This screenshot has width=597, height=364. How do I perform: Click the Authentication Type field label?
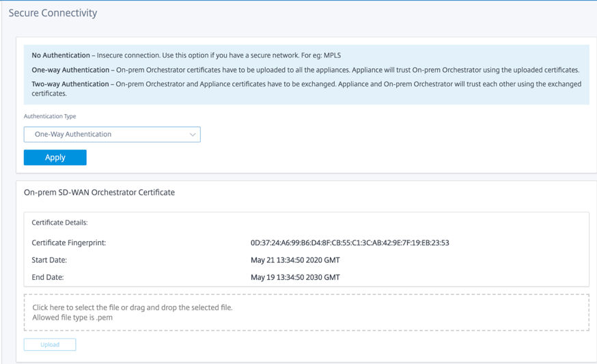click(x=50, y=116)
